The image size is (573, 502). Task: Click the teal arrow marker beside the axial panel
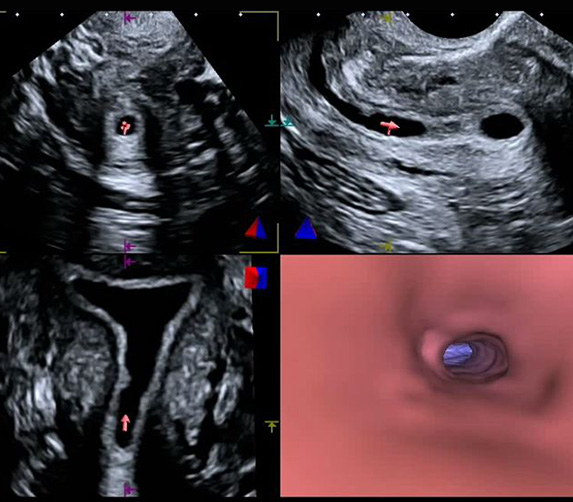[271, 121]
